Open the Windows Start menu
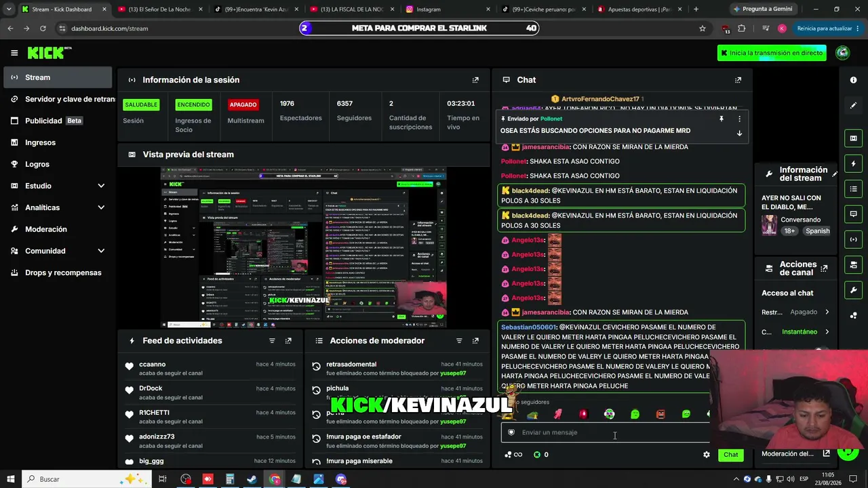Viewport: 868px width, 488px height. coord(11,479)
